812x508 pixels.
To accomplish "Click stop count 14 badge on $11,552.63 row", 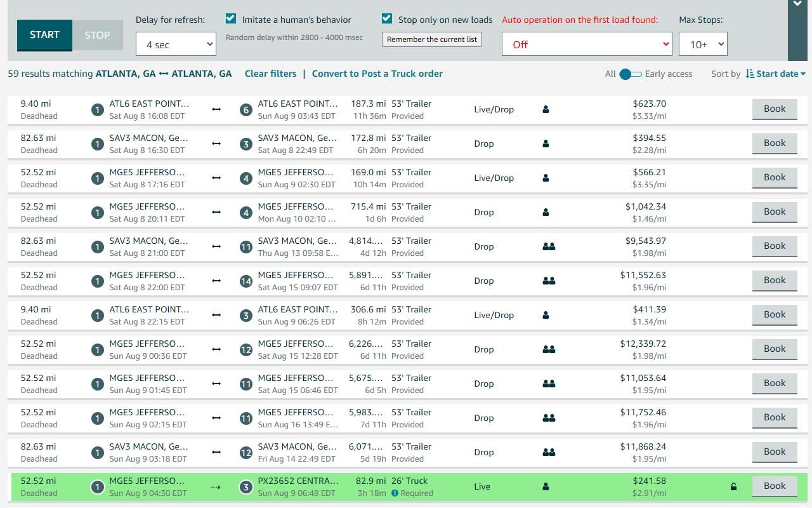I will [246, 281].
